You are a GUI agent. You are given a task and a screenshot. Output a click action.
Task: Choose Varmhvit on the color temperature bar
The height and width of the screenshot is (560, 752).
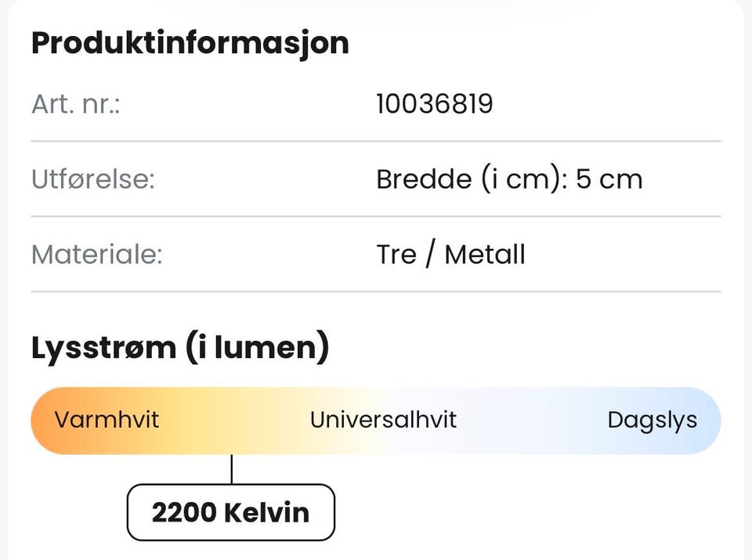pos(107,420)
